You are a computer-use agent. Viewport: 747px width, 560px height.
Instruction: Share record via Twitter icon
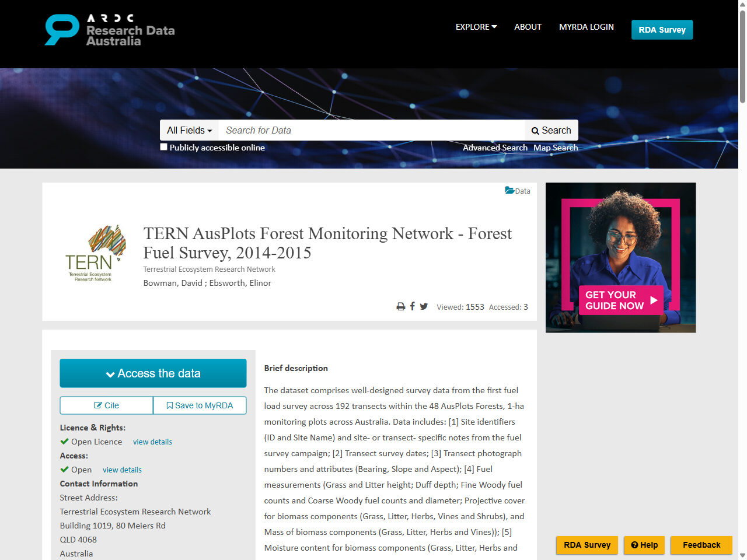(424, 306)
